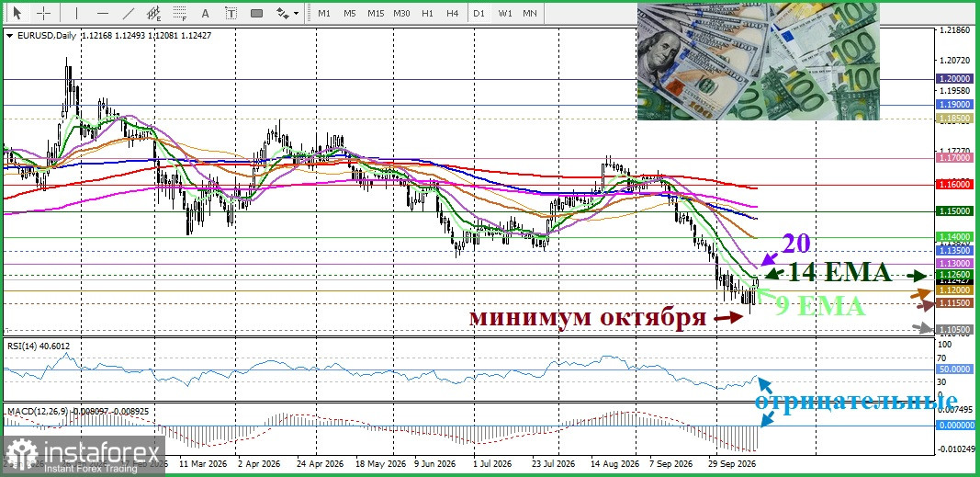Screen dimensions: 980x477
Task: Click the 9 Jun 2026 date label
Action: click(435, 465)
